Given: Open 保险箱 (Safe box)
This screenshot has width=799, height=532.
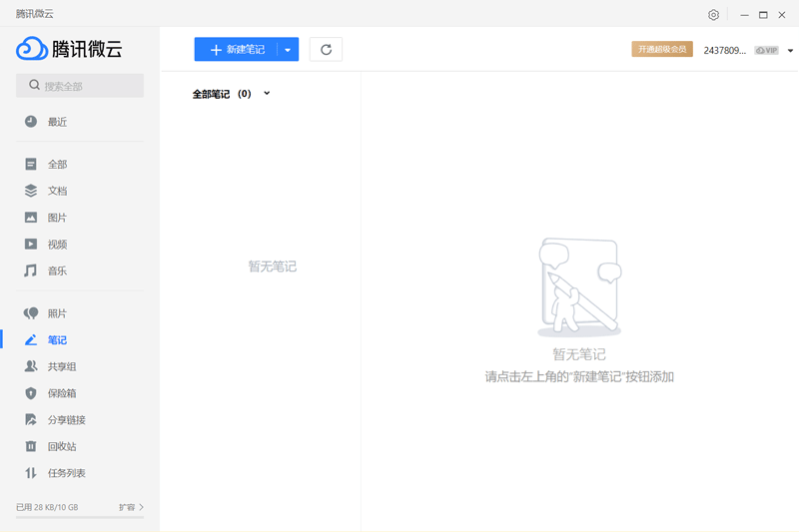Looking at the screenshot, I should tap(62, 393).
